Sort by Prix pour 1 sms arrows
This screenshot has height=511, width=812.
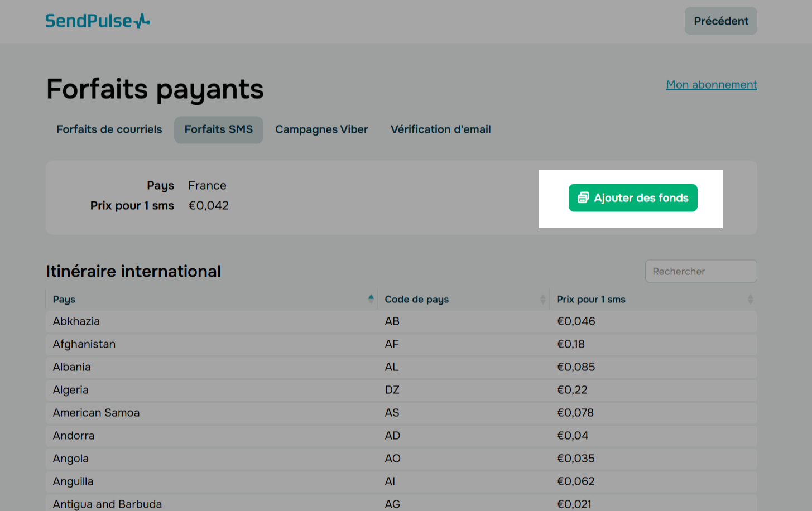750,300
